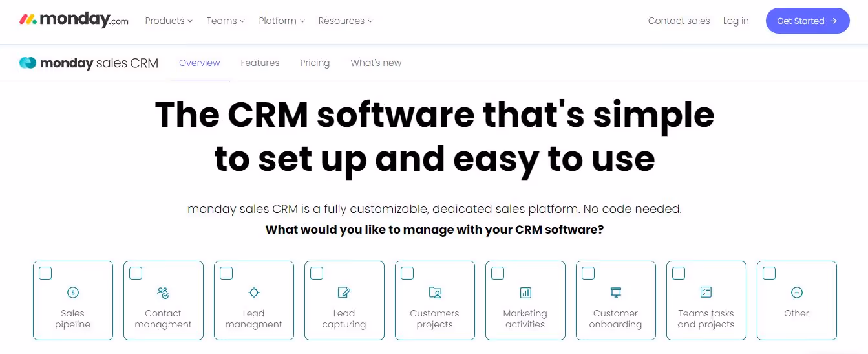Check the Customer onboarding checkbox
The image size is (868, 354).
click(x=588, y=273)
